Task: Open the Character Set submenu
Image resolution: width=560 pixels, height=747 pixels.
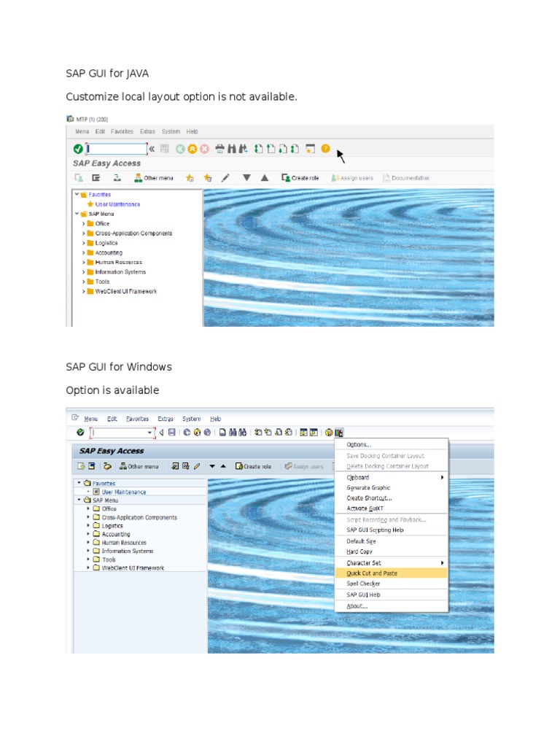Action: point(391,563)
